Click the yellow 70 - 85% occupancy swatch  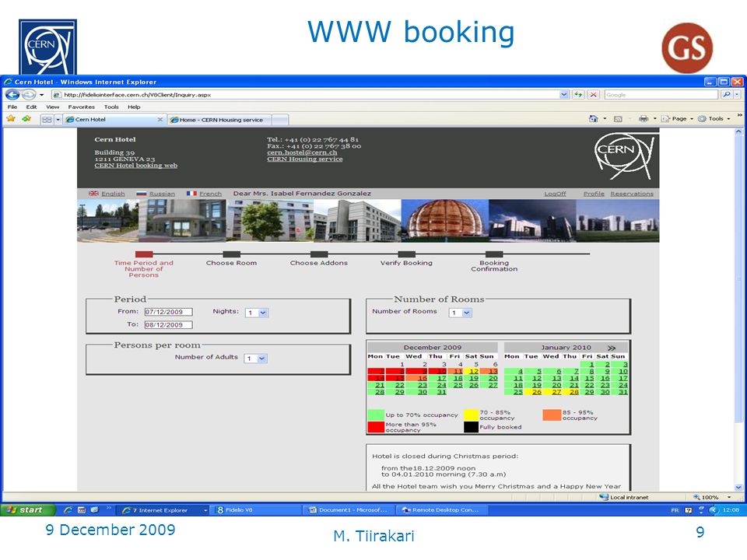(x=471, y=415)
